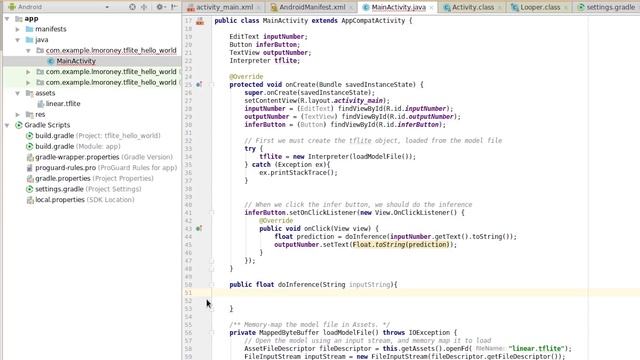Viewport: 640px width, 360px height.
Task: Close the Activity.class tab
Action: pyautogui.click(x=500, y=7)
